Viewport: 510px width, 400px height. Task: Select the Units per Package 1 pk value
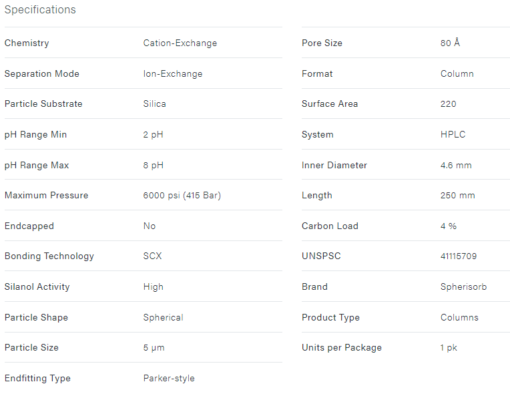[448, 348]
